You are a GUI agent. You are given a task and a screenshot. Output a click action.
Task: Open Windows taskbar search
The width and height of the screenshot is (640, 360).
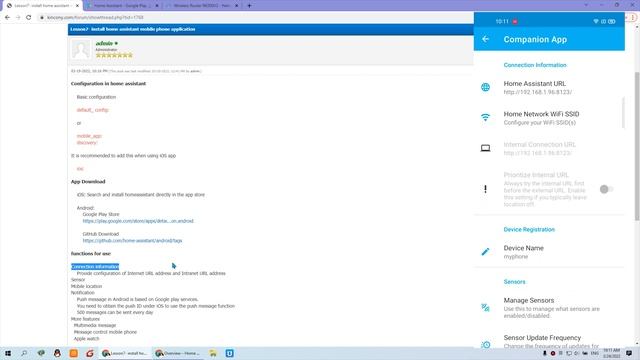coord(24,353)
